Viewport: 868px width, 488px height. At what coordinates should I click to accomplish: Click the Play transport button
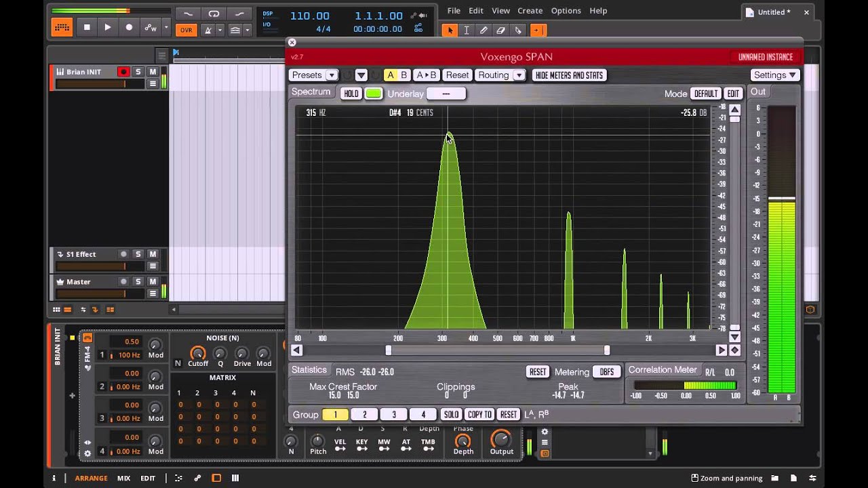click(x=107, y=27)
